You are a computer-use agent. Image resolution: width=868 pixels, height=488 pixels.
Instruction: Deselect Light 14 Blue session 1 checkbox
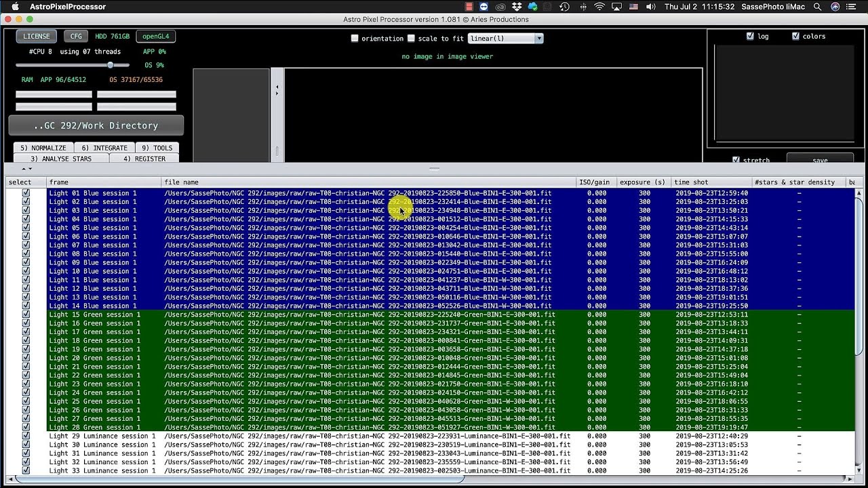(x=26, y=306)
